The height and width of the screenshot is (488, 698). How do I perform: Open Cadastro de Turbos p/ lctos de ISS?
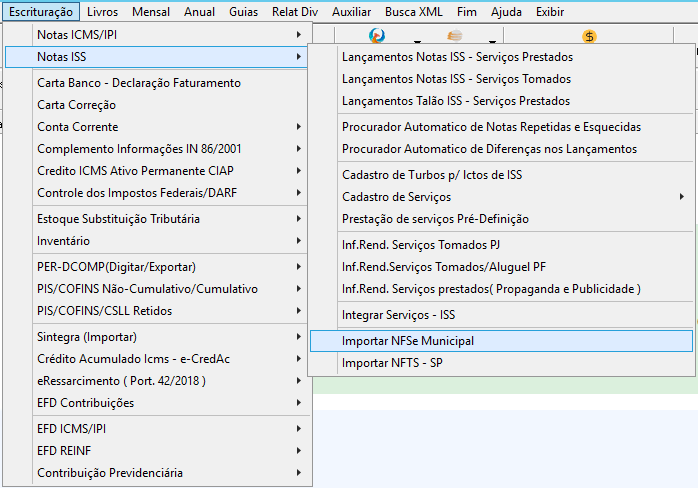point(501,175)
